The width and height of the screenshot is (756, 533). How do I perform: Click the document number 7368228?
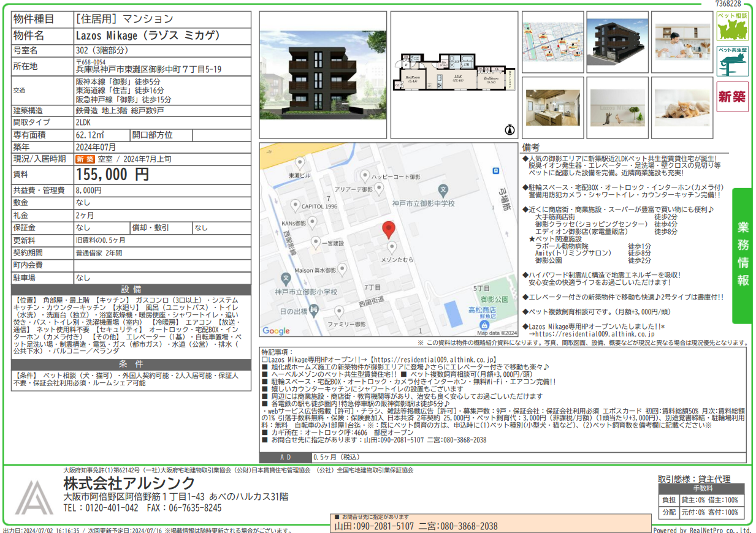(728, 4)
